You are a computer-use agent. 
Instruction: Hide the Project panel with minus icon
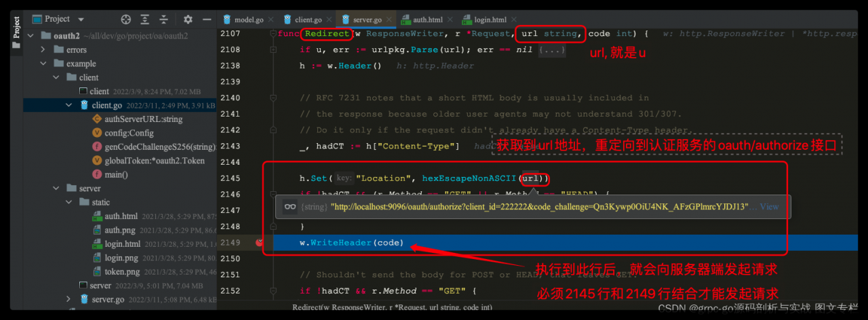(206, 20)
